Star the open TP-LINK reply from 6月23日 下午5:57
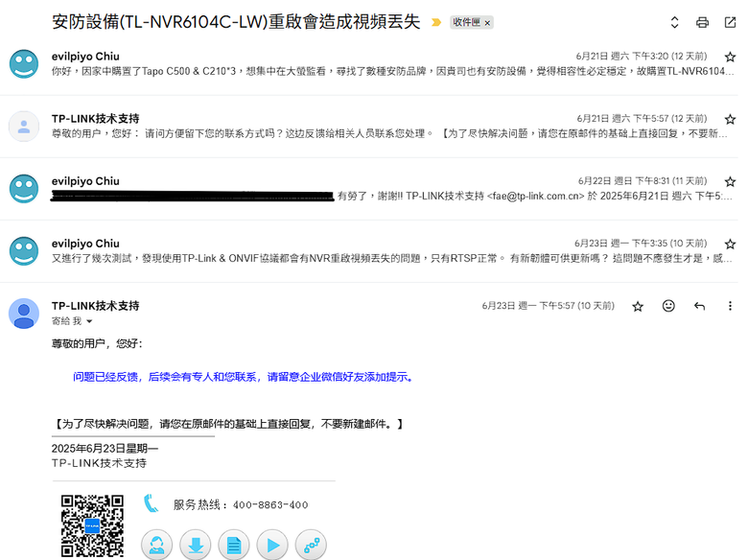This screenshot has height=560, width=748. [x=638, y=306]
